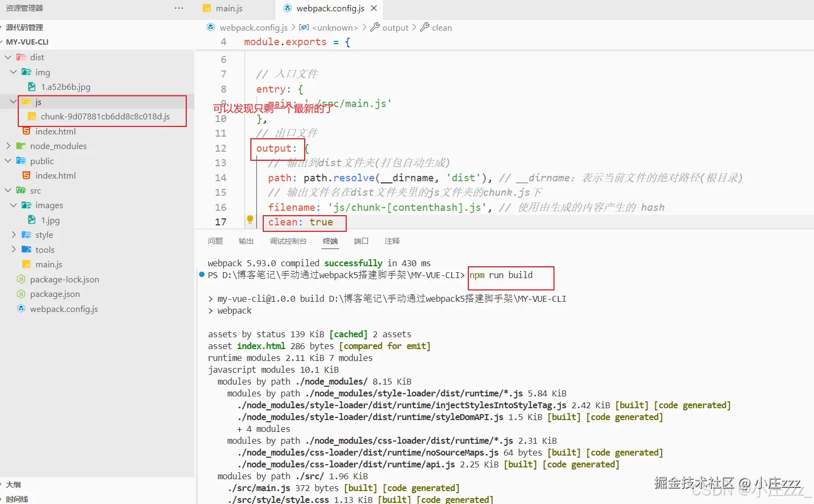Click the package.json file icon
The width and height of the screenshot is (814, 504).
[21, 294]
